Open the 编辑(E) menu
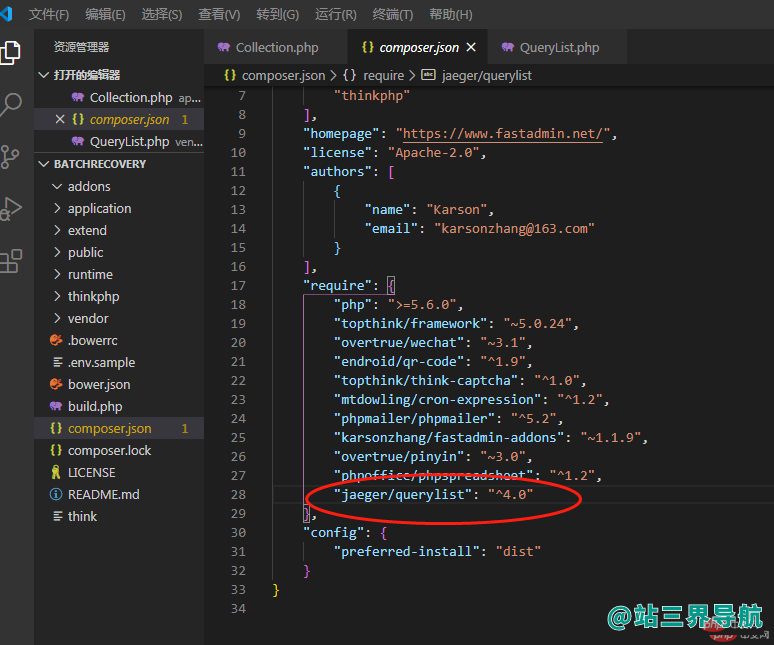The height and width of the screenshot is (645, 774). click(x=105, y=14)
